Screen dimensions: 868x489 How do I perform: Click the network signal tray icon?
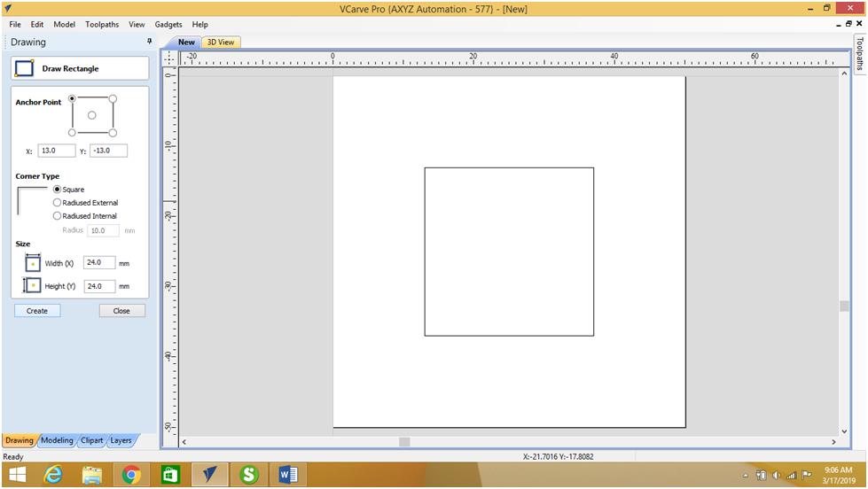point(791,475)
